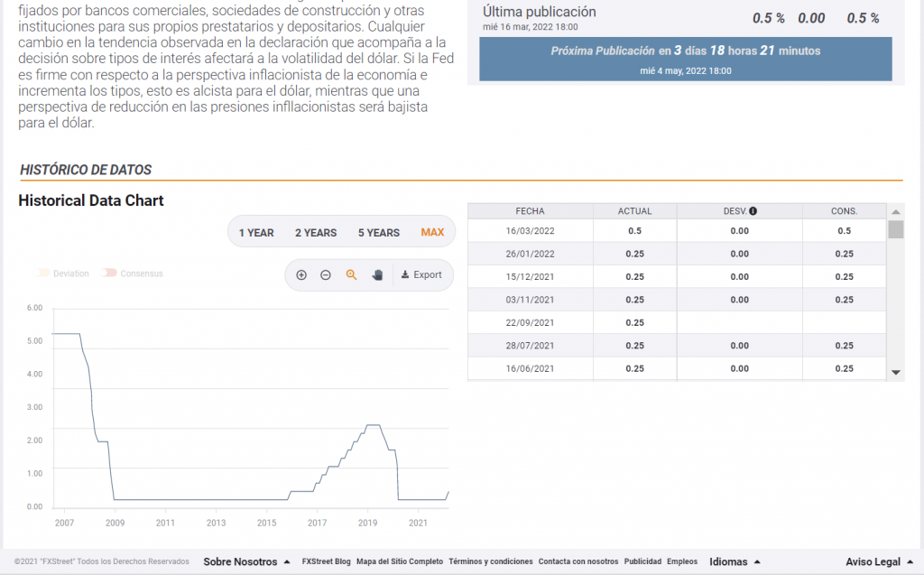
Task: Expand the Sobre Nosotros footer menu
Action: 246,561
